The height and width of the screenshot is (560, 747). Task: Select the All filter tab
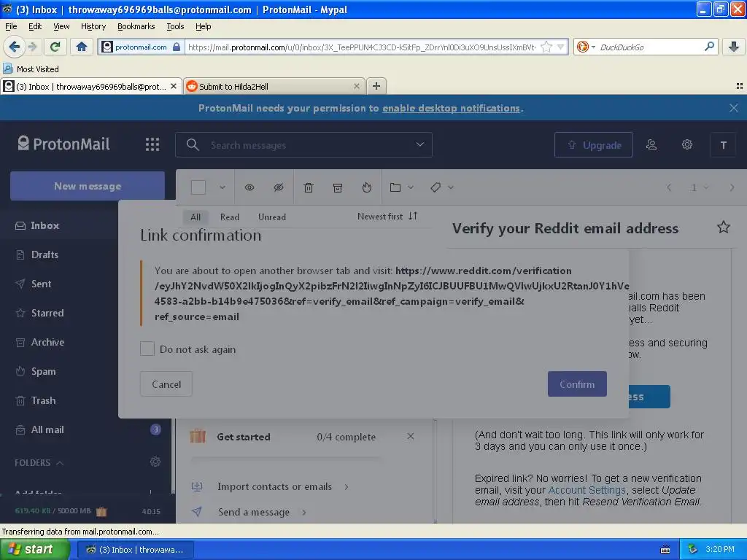196,217
